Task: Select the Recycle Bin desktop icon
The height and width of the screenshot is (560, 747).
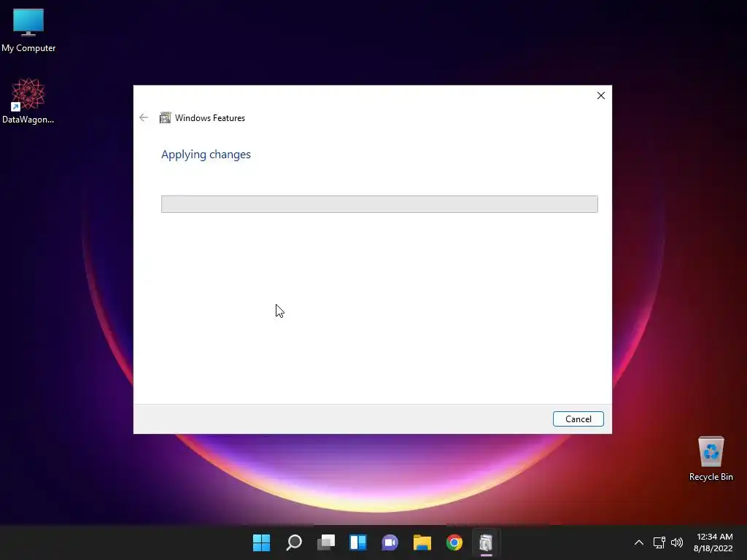Action: tap(711, 459)
